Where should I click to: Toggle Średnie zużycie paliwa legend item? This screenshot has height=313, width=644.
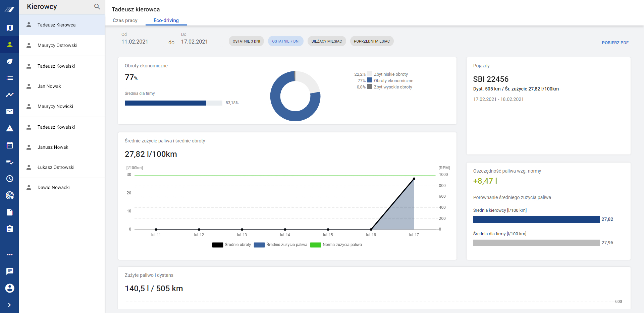(x=281, y=245)
